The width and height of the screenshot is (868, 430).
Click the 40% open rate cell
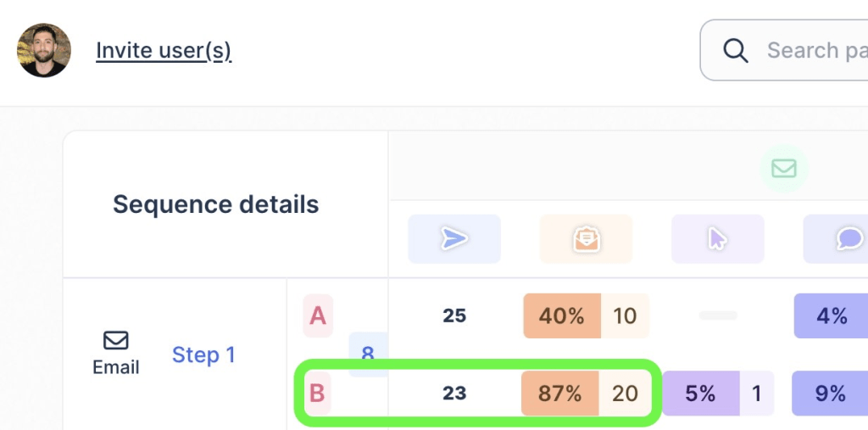[562, 316]
